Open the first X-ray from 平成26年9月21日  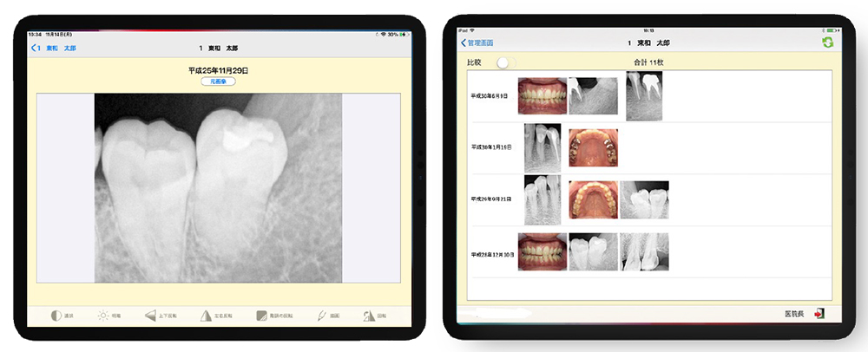pyautogui.click(x=542, y=199)
